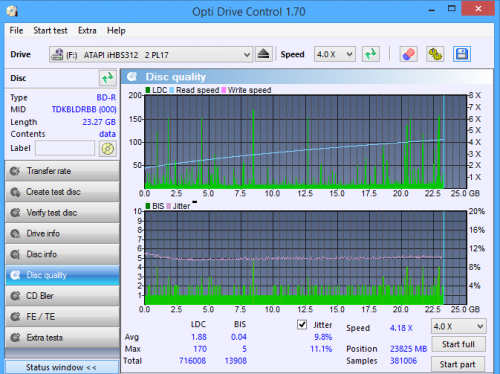Click the green BIS legend swatch
Screen dimensions: 500x374
tap(148, 206)
